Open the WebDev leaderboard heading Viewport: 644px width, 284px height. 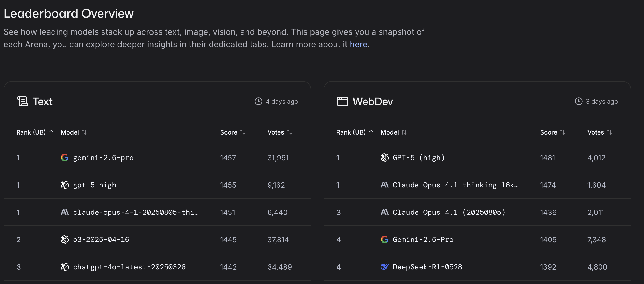point(373,102)
